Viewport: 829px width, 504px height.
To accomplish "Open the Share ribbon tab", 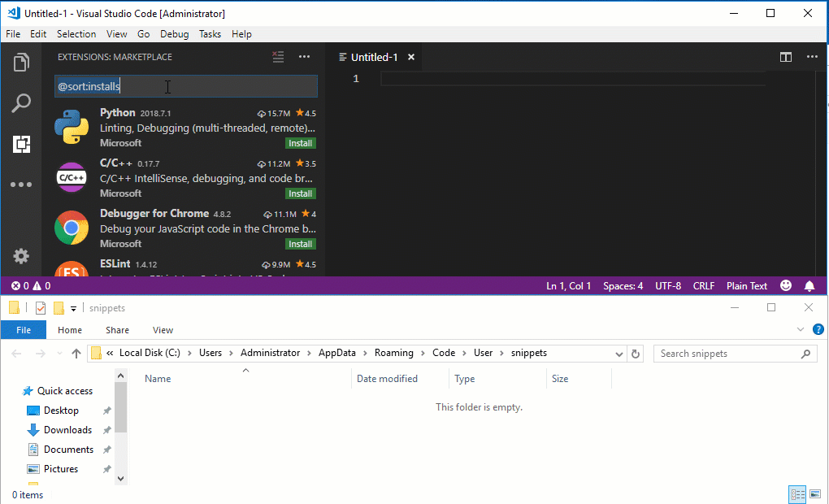I will (117, 330).
